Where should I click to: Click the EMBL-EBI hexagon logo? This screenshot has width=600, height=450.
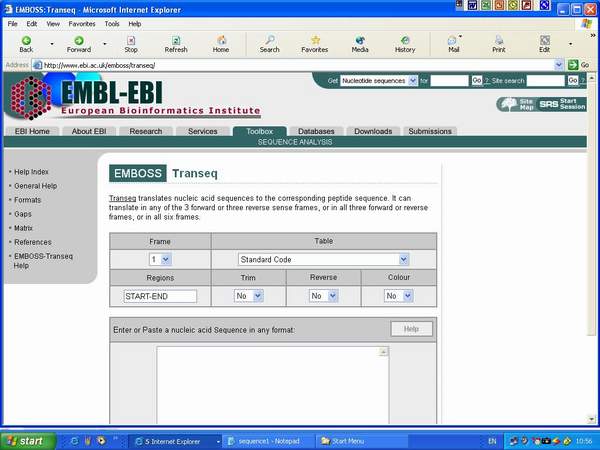31,98
